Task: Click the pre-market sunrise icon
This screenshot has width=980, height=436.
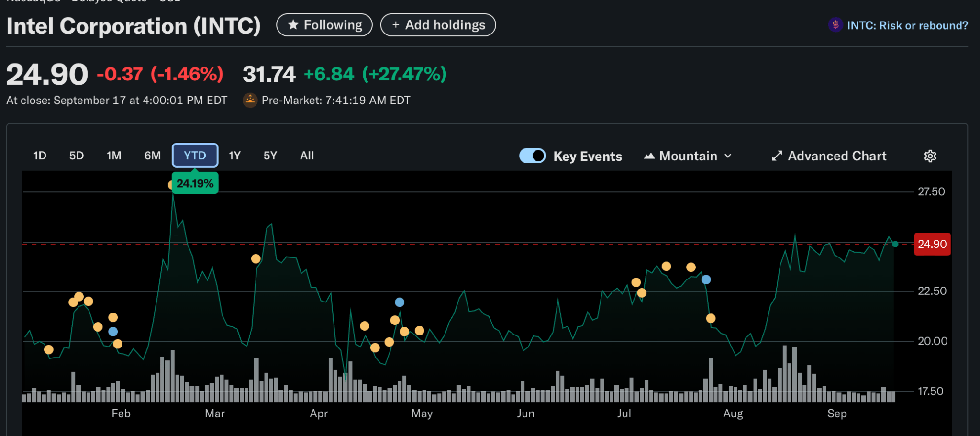Action: (250, 100)
